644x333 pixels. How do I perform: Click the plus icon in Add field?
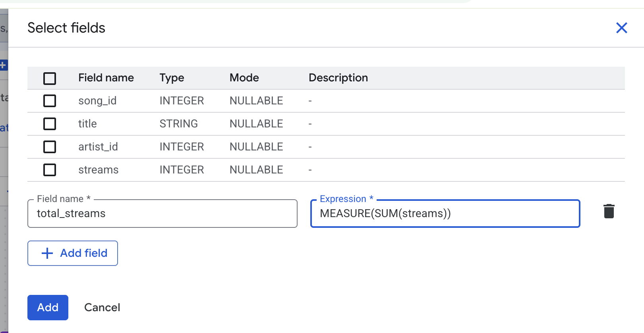tap(47, 253)
